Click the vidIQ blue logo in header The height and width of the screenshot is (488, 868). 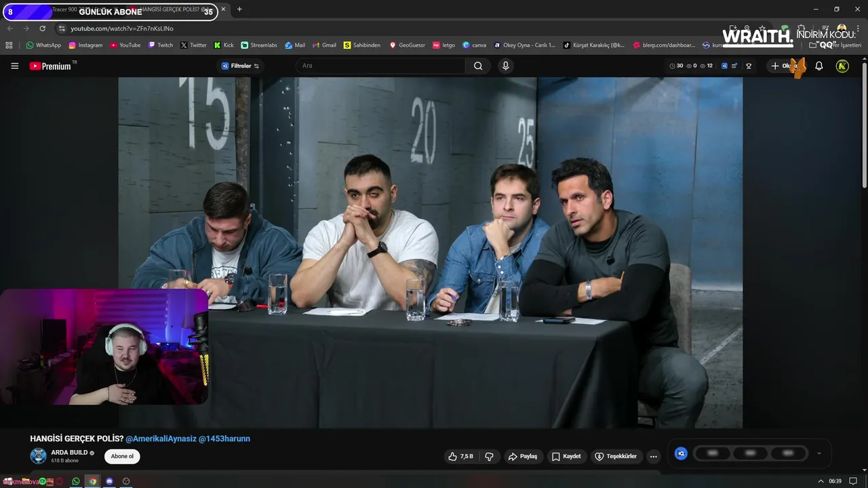724,66
